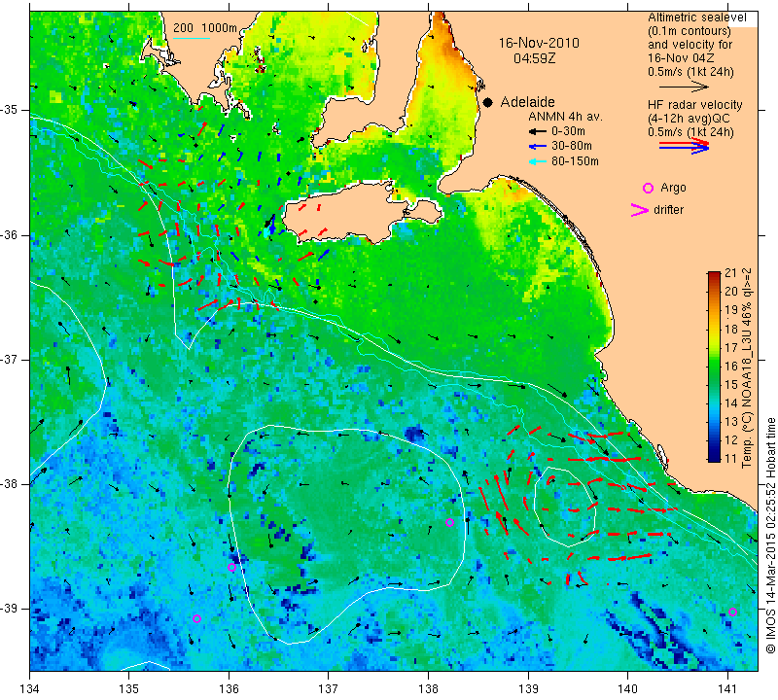Click the black altimetric velocity scale arrow

click(685, 87)
